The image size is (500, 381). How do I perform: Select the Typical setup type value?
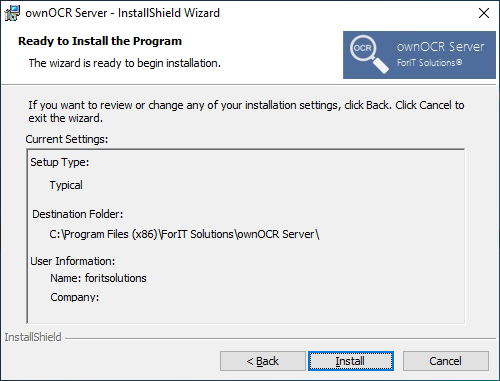[66, 185]
